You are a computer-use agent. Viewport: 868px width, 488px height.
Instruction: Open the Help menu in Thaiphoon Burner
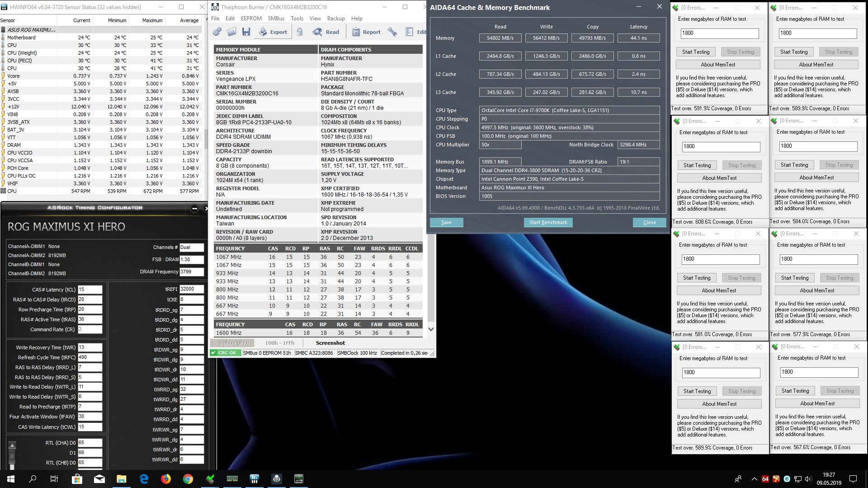pyautogui.click(x=357, y=19)
